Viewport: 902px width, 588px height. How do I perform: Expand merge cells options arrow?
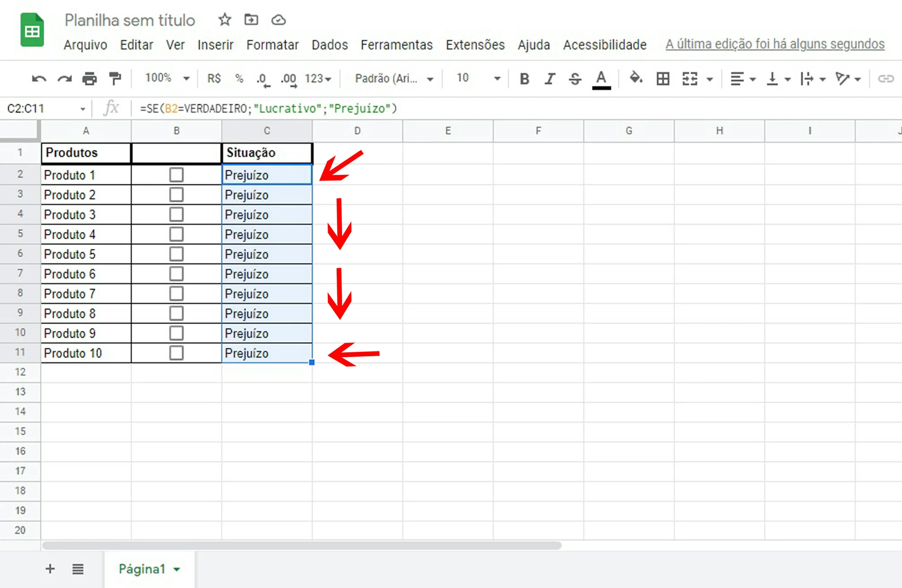(x=710, y=79)
